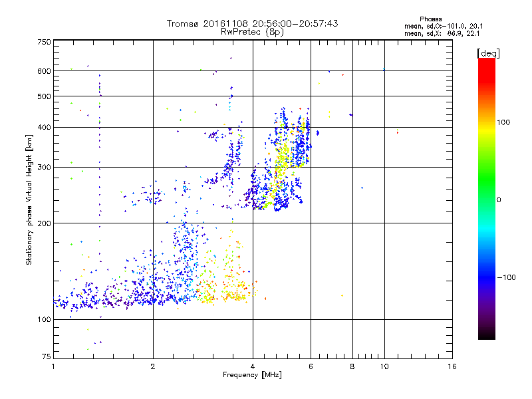Click the '4' x-axis tick label

(253, 366)
